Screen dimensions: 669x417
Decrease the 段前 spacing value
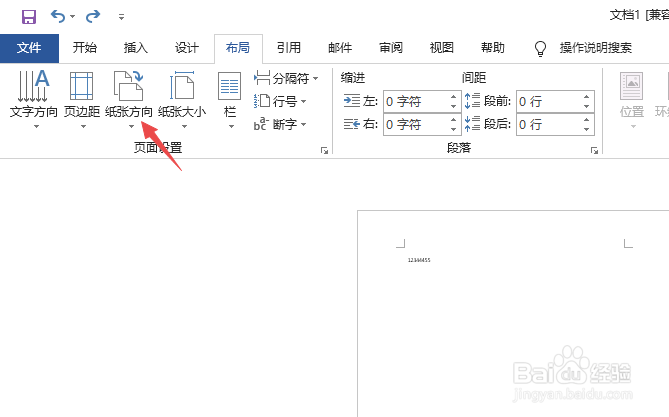587,106
